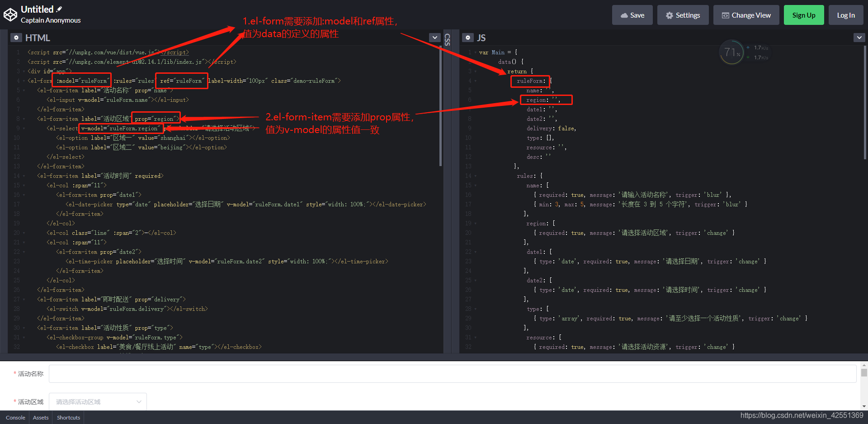868x424 pixels.
Task: Open the 请选择活动区域 select dropdown
Action: point(98,402)
